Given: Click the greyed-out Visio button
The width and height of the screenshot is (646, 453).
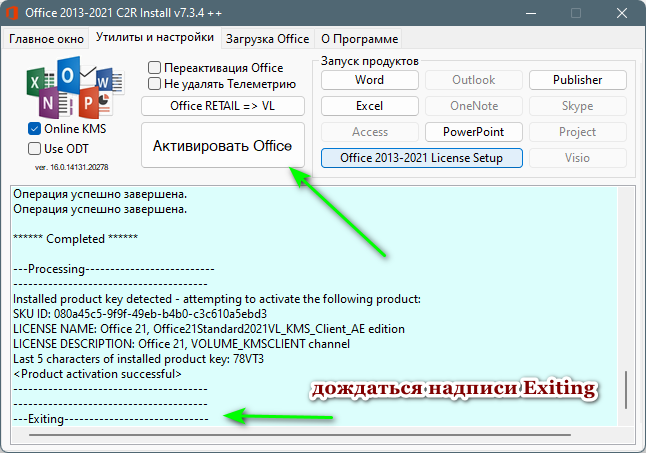Looking at the screenshot, I should point(578,158).
